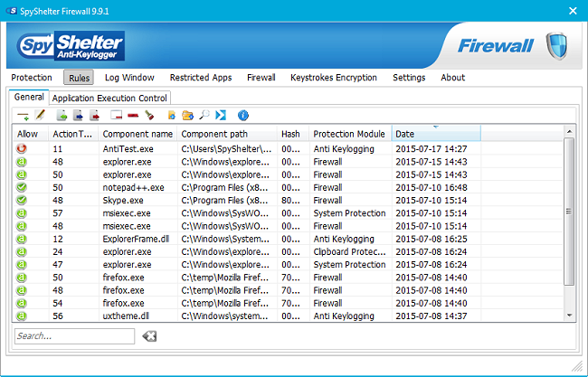The image size is (588, 377).
Task: Click the Clipboard Protec... module cell
Action: click(349, 252)
